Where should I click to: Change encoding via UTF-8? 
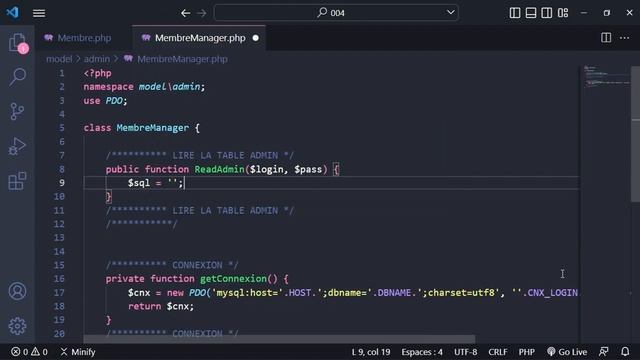pos(465,352)
